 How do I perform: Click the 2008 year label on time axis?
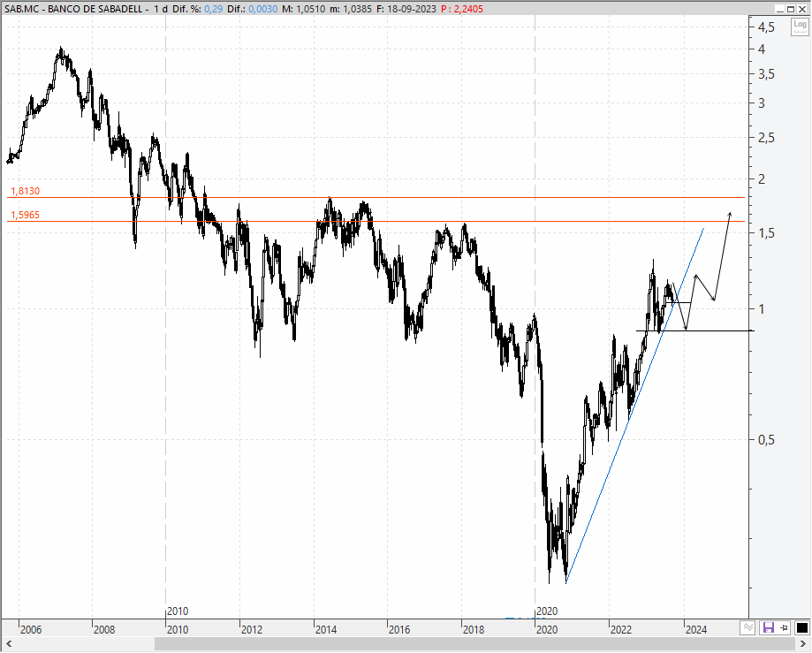point(104,630)
